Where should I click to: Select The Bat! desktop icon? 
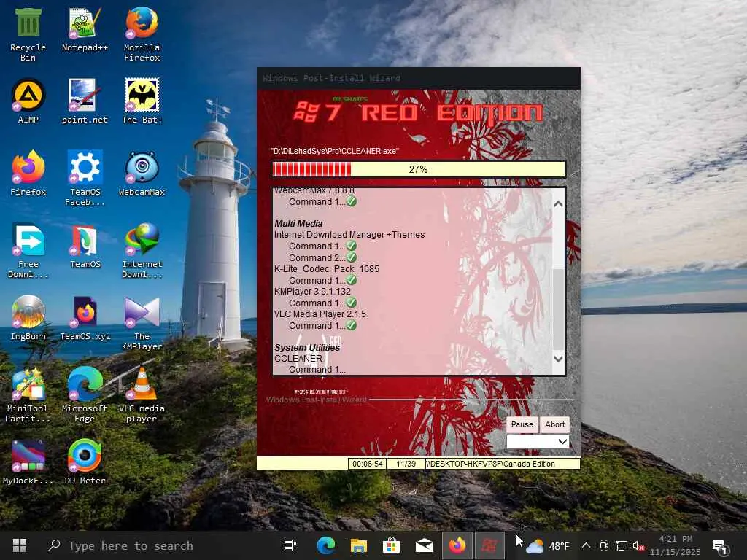coord(142,101)
